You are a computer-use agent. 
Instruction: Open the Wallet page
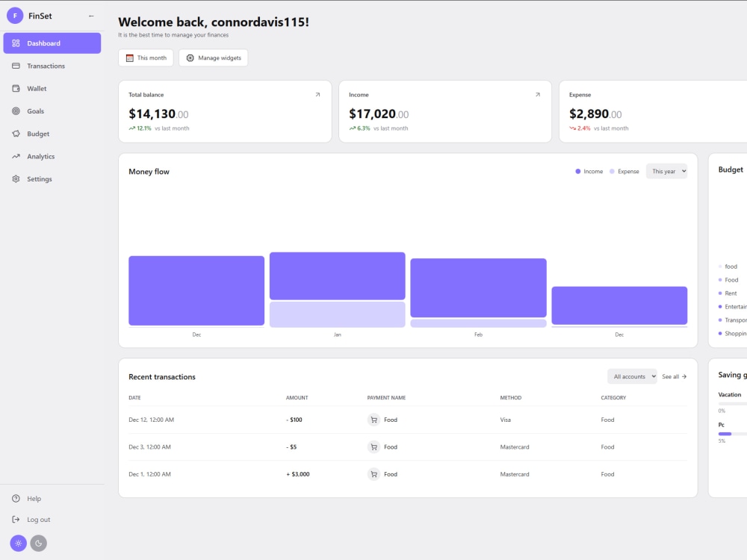52,89
